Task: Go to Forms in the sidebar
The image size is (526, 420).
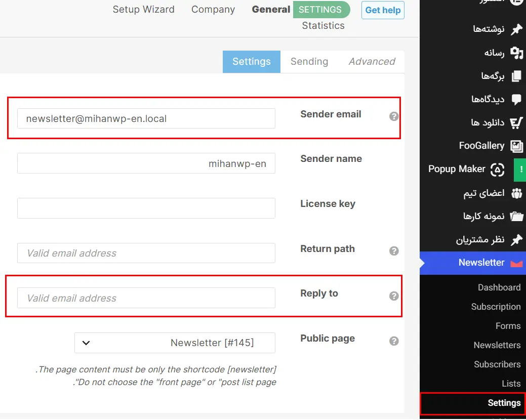Action: [508, 326]
